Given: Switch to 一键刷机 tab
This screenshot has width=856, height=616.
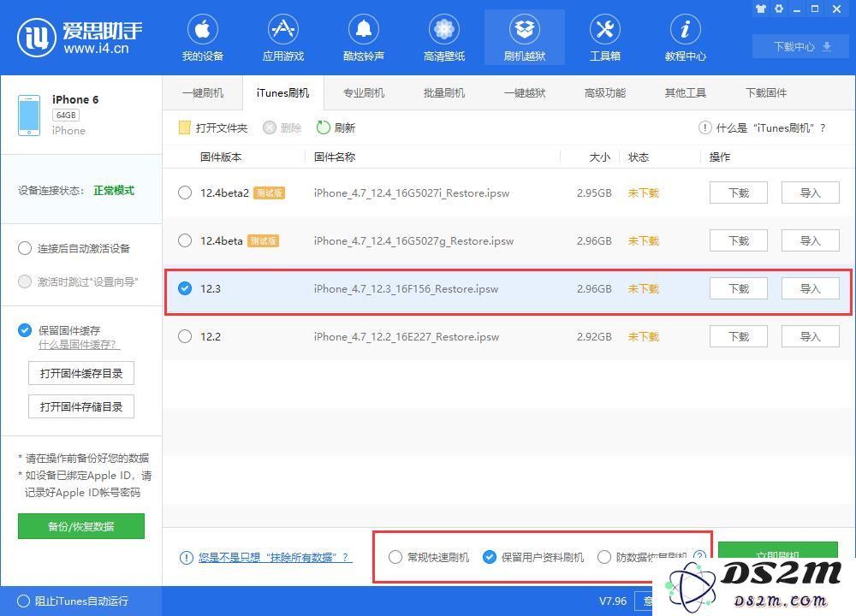Looking at the screenshot, I should coord(203,92).
